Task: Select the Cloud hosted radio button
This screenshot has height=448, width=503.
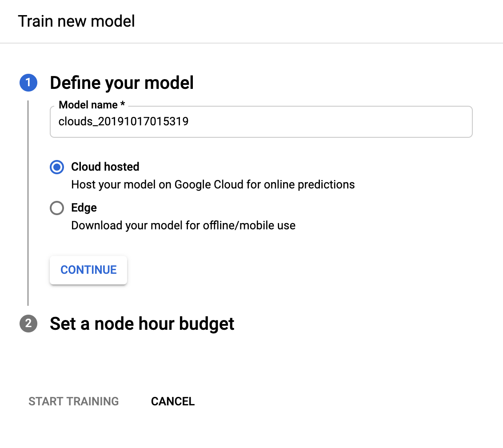Action: (57, 167)
